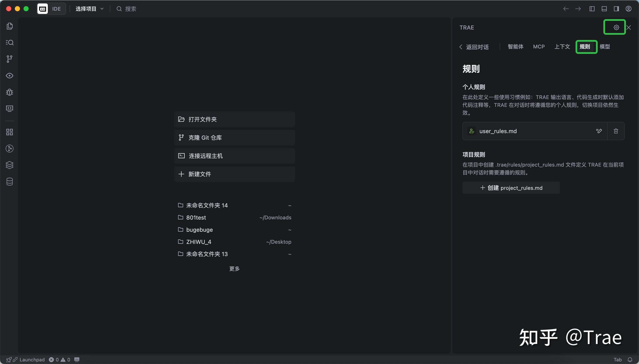Edit user_rules.md with the pencil icon
This screenshot has height=364, width=639.
[599, 131]
